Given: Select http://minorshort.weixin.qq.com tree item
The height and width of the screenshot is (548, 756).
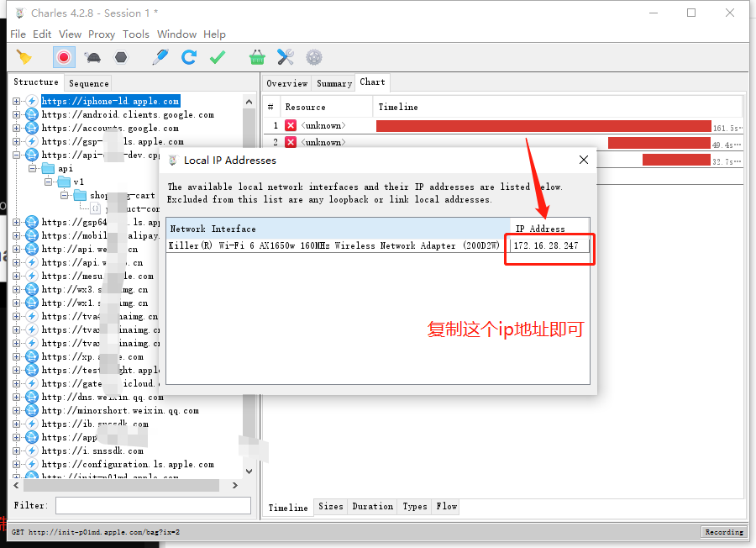Looking at the screenshot, I should pyautogui.click(x=120, y=410).
